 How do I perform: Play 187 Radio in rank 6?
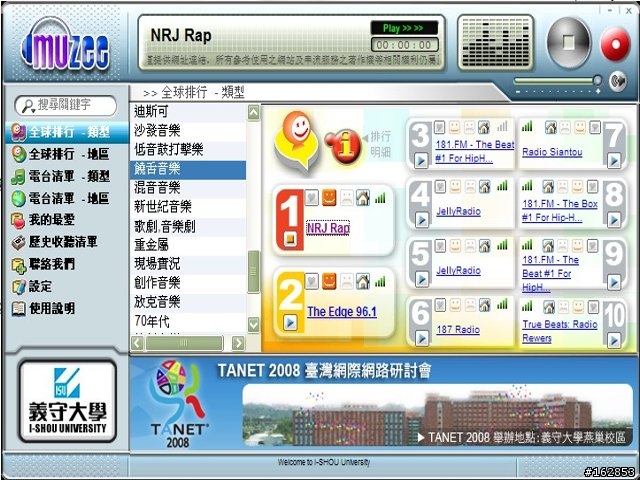[422, 338]
